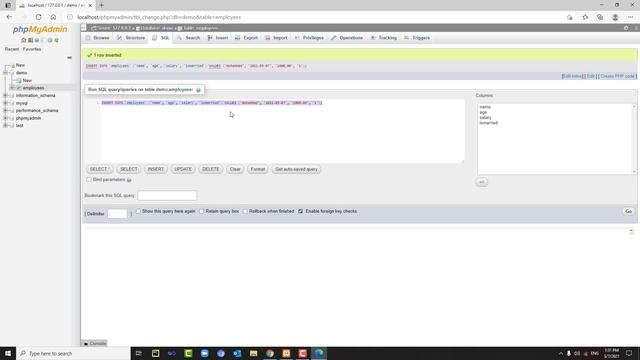
Task: Check Retain query box option
Action: pyautogui.click(x=202, y=211)
